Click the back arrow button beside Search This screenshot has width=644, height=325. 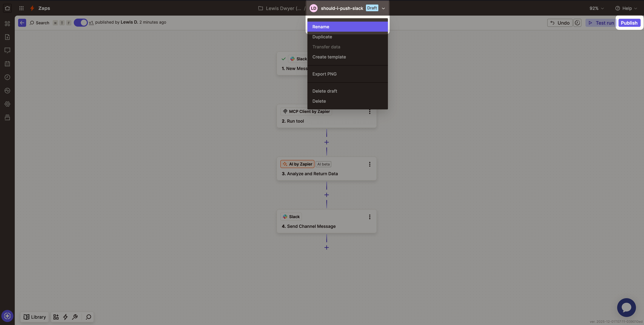tap(22, 23)
